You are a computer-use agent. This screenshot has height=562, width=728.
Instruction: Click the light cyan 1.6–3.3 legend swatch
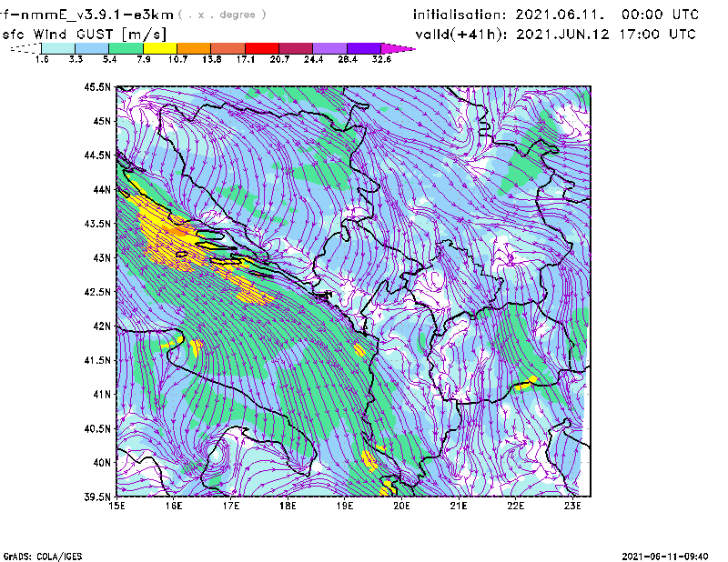58,48
